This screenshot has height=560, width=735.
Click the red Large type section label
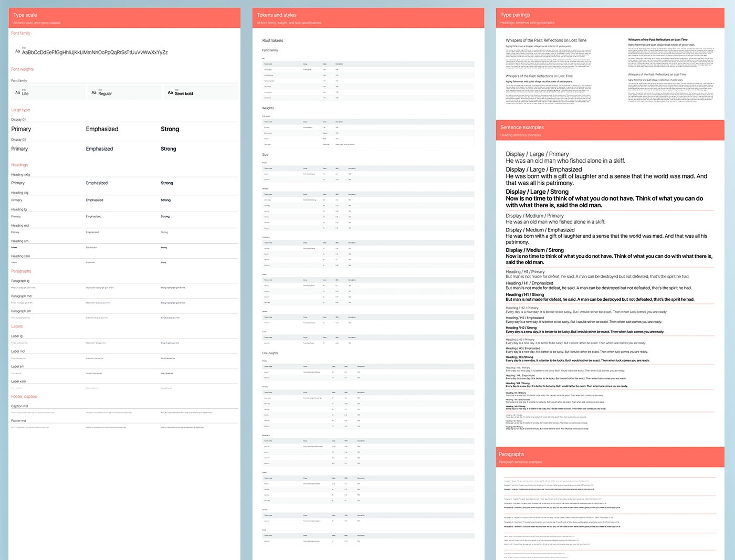(x=20, y=110)
